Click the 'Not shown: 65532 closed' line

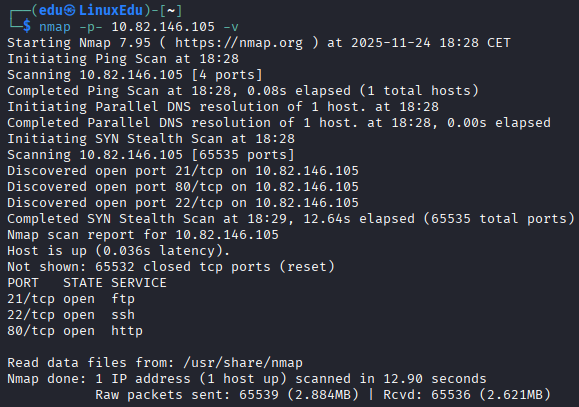(171, 267)
